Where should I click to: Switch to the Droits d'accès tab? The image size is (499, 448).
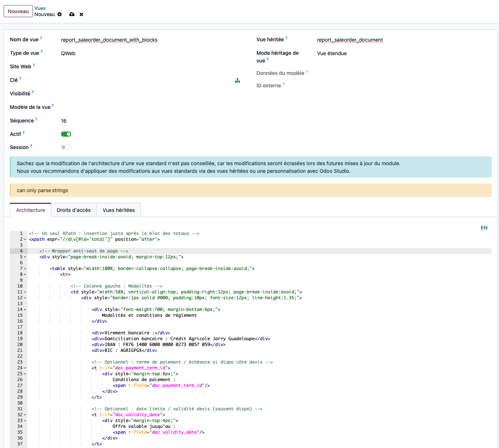[x=74, y=210]
